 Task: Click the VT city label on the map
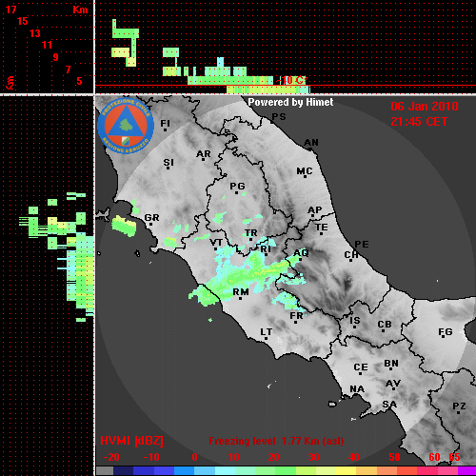coord(216,243)
